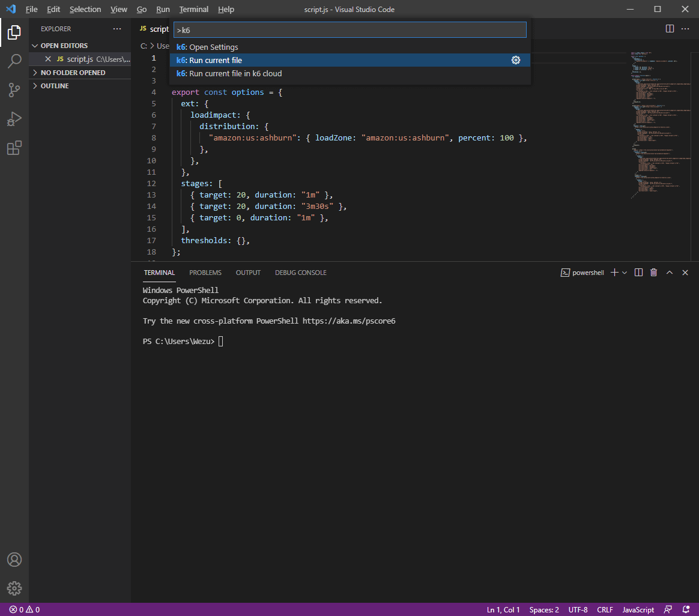Click the https://aka.ms/pscore6 link in terminal
Viewport: 699px width, 616px height.
coord(349,321)
